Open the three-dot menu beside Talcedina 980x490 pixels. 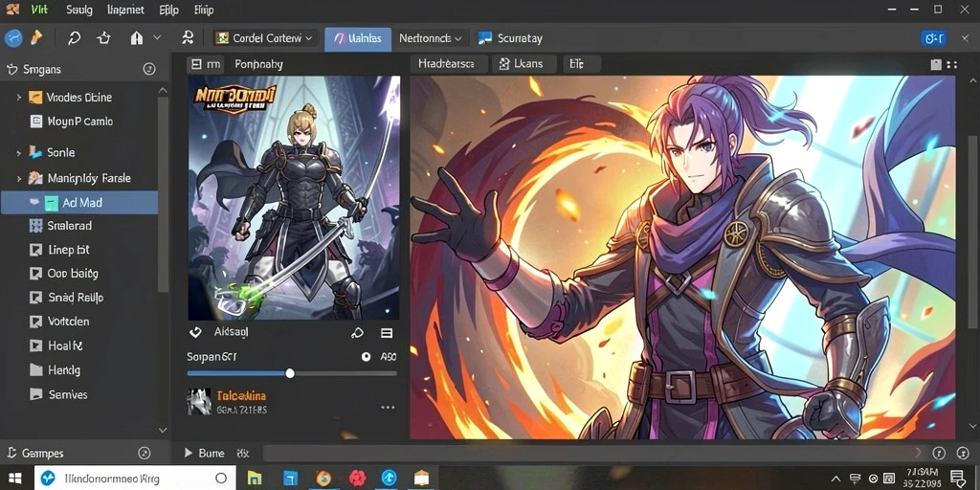(x=388, y=408)
